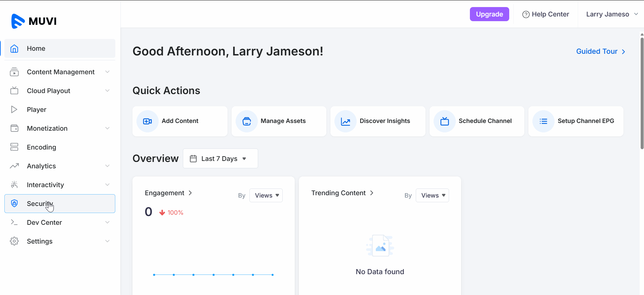Click the Setup Channel EPG list icon
Screen dimensions: 644x295
[543, 121]
